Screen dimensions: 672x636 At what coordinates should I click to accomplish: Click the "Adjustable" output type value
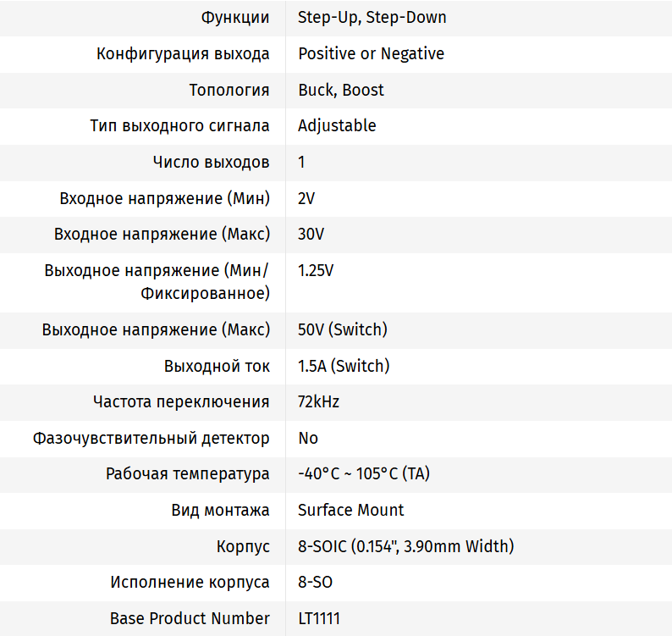pyautogui.click(x=337, y=126)
